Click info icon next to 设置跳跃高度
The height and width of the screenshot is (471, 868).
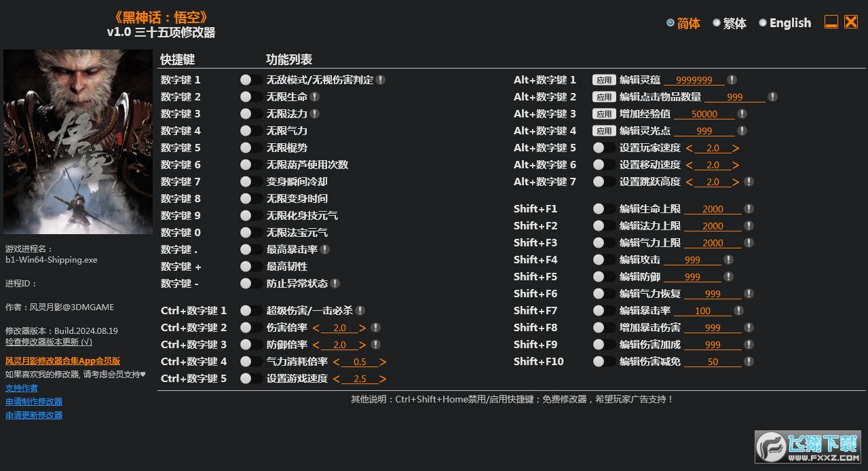click(749, 182)
